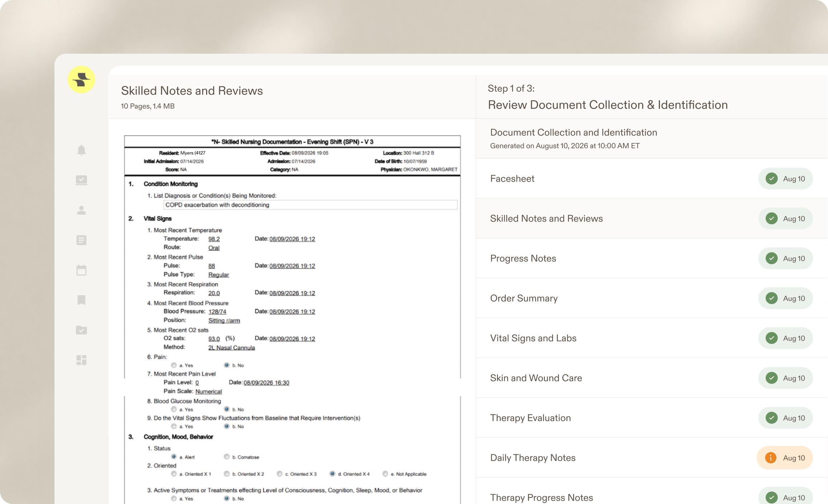Click the Pulse Type 'Regular' link
828x504 pixels.
(x=219, y=275)
